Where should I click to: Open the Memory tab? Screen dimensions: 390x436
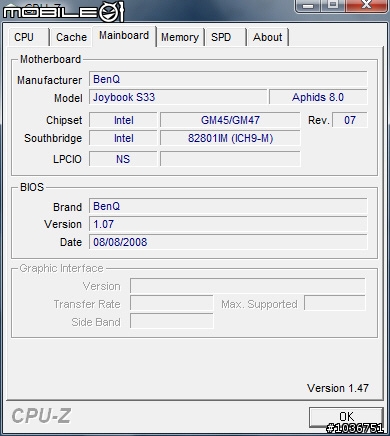click(x=180, y=37)
